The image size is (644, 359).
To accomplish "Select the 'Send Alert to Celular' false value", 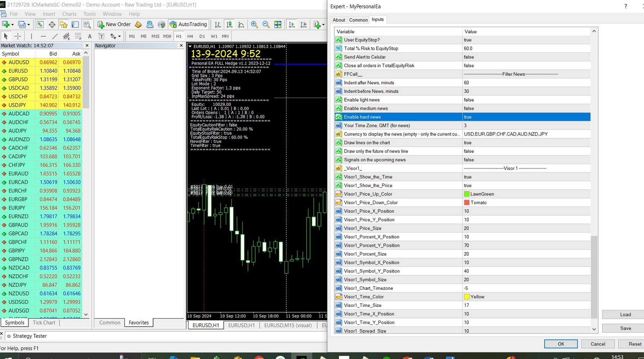I will click(x=469, y=57).
